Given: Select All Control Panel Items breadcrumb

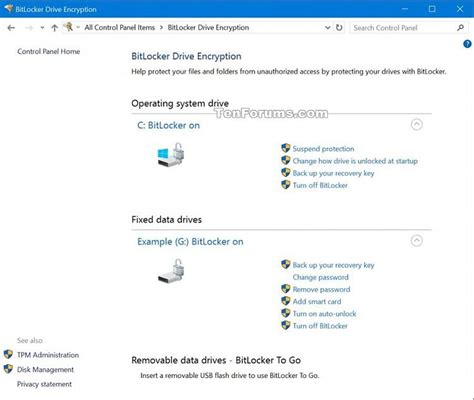Looking at the screenshot, I should coord(120,28).
